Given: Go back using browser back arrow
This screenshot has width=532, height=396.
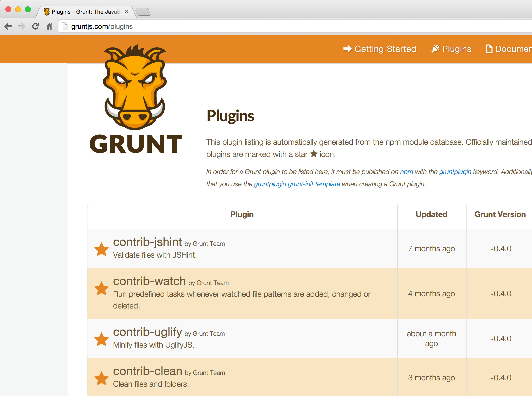Looking at the screenshot, I should click(x=8, y=26).
